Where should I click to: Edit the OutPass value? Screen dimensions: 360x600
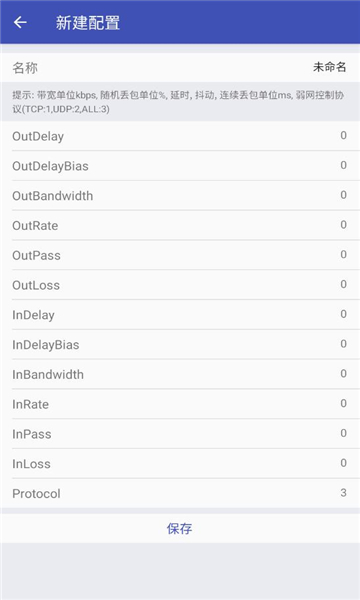343,254
